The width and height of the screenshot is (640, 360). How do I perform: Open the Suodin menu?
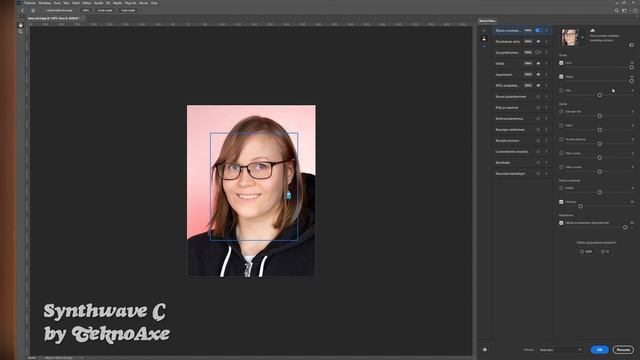99,3
